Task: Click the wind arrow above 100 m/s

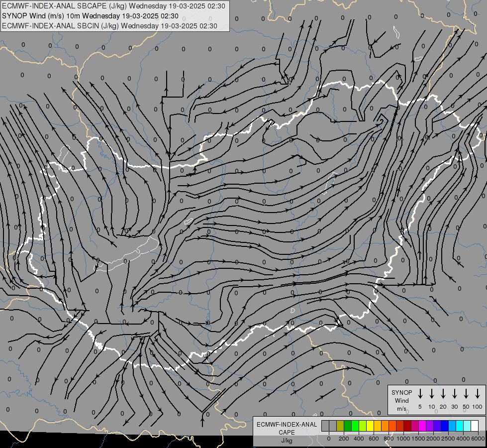Action: [x=478, y=394]
